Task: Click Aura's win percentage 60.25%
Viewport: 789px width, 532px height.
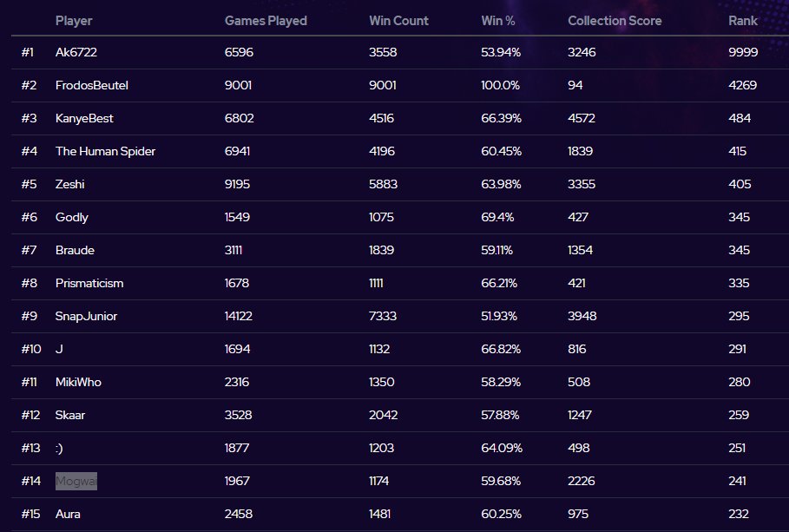Action: click(x=501, y=514)
